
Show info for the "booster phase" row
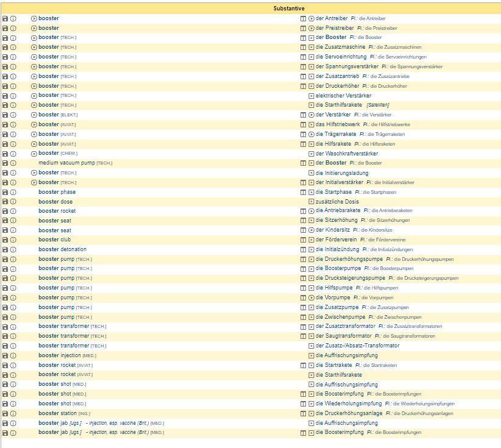pyautogui.click(x=13, y=192)
